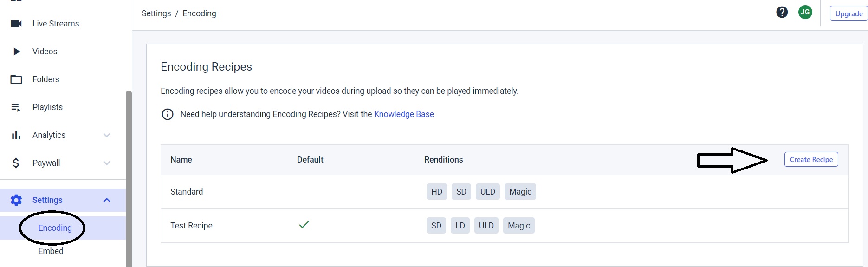This screenshot has width=868, height=267.
Task: Click the info circle icon beside help text
Action: (x=167, y=114)
